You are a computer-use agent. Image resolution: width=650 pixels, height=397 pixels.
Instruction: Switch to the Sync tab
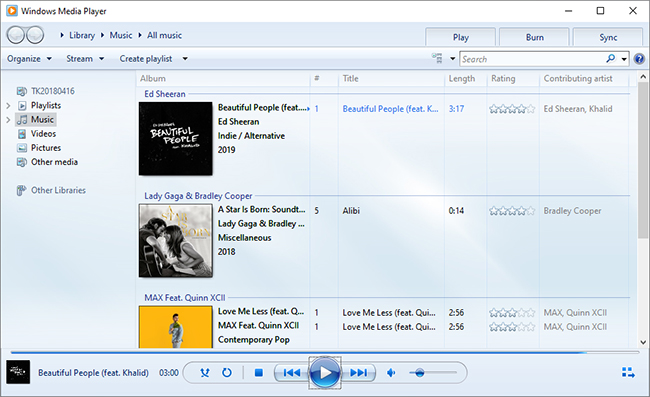click(608, 37)
